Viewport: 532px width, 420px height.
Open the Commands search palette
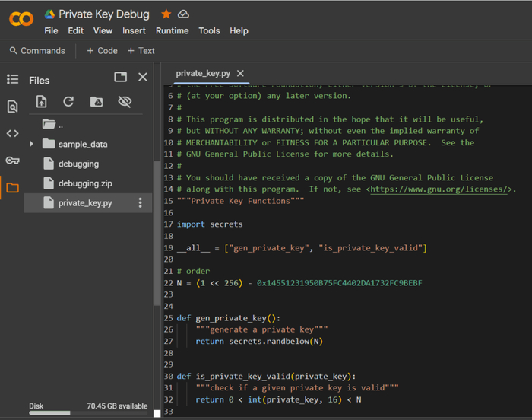click(37, 51)
